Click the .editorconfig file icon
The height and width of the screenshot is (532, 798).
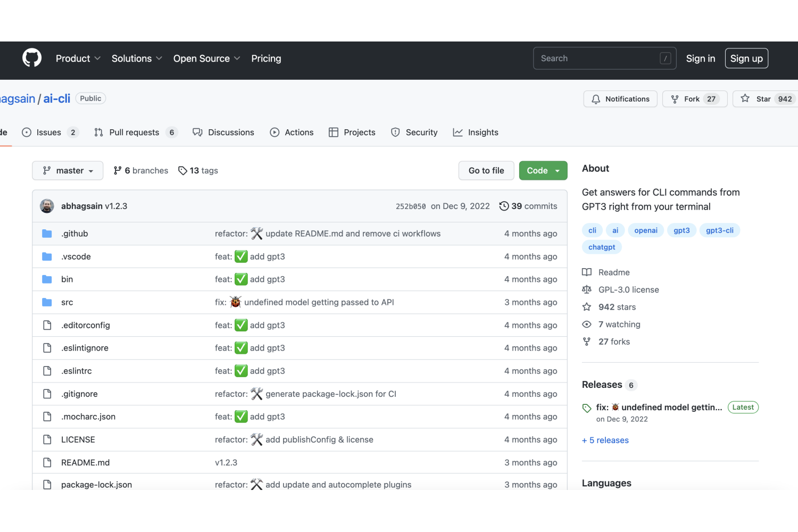click(x=47, y=325)
